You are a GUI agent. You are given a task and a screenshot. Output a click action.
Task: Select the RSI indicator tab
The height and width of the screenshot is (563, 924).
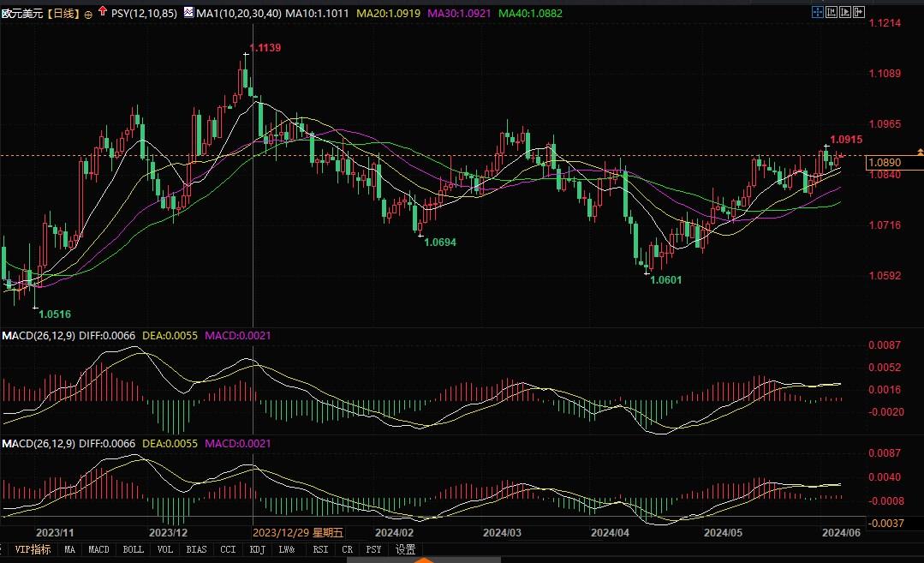pos(320,549)
